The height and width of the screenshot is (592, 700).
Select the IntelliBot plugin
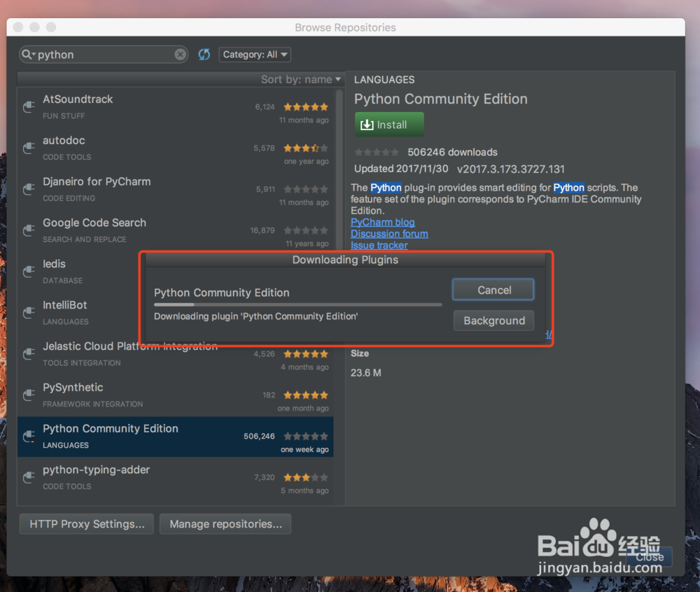[x=78, y=312]
